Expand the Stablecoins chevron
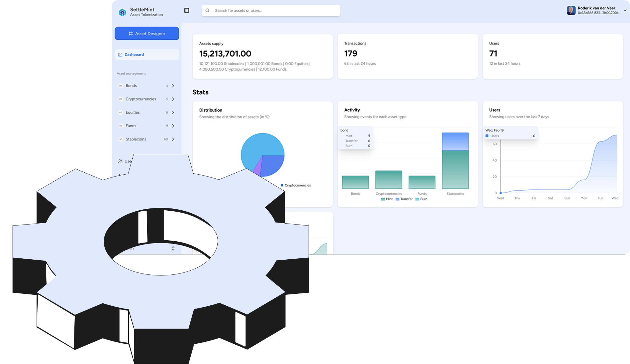The image size is (630, 364). [x=173, y=139]
